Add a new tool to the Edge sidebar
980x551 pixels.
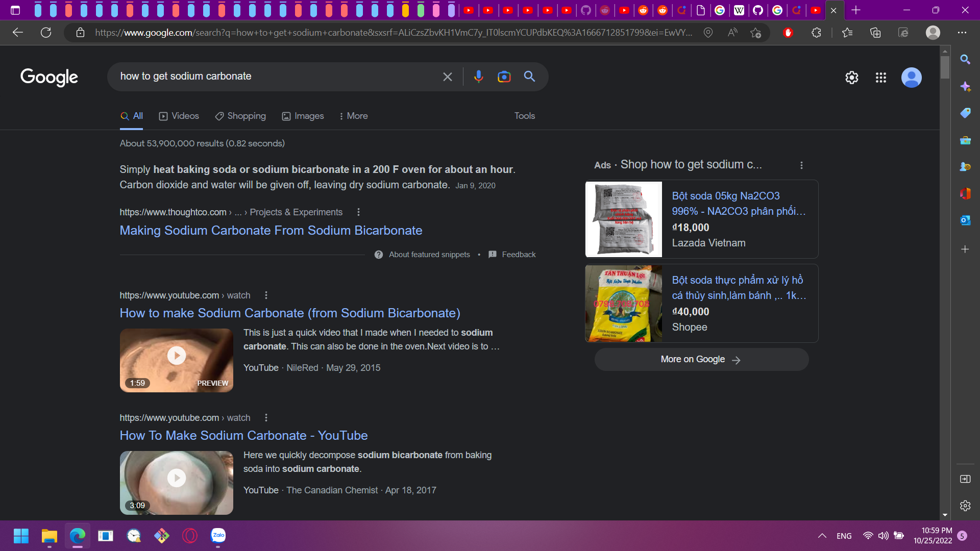point(965,249)
